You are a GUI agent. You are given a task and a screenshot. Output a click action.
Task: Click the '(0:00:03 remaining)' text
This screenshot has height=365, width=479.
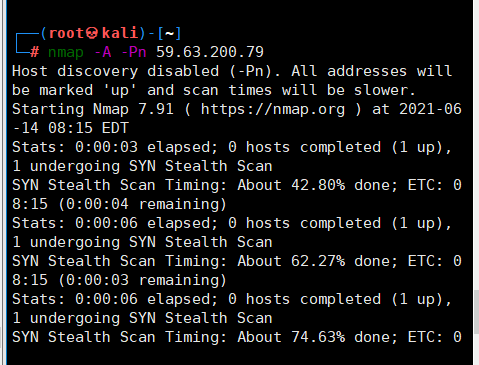pos(143,280)
